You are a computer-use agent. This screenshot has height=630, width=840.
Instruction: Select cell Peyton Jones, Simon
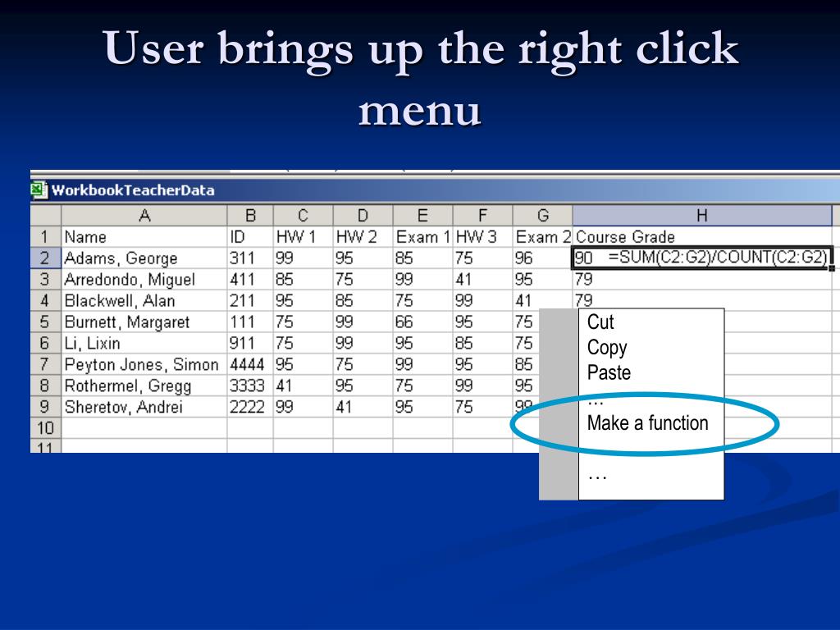pyautogui.click(x=144, y=364)
